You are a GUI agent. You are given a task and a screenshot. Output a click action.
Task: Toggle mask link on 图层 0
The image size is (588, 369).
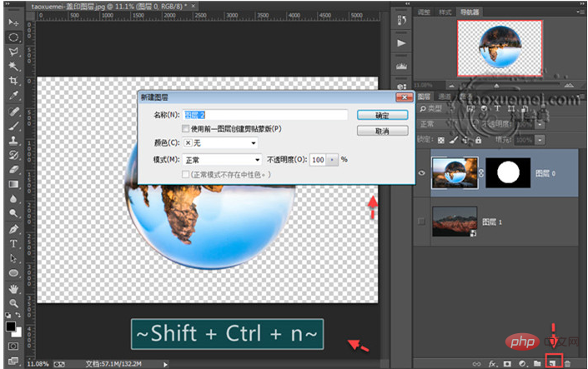tap(481, 172)
